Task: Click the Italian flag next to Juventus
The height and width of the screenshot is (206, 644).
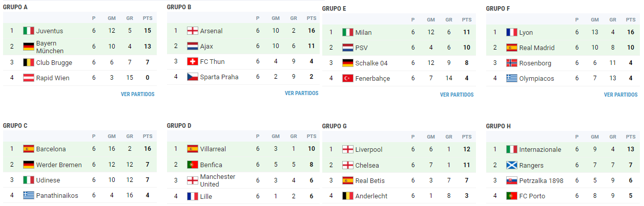Action: (29, 31)
